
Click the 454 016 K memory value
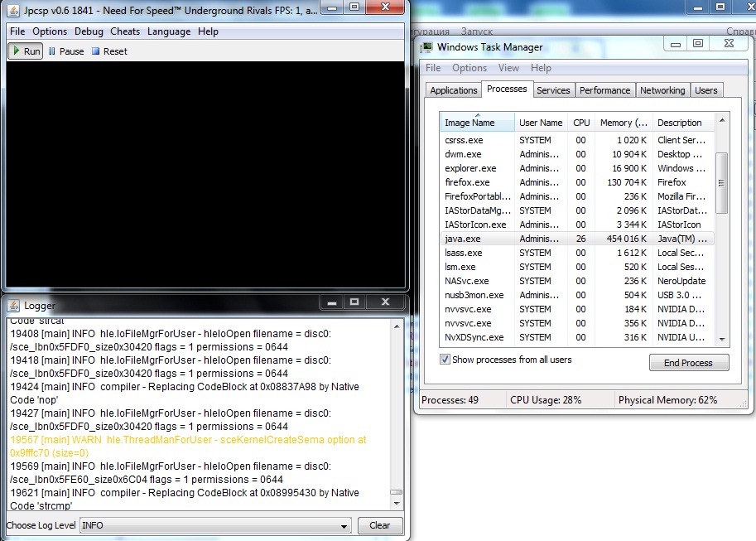(626, 239)
